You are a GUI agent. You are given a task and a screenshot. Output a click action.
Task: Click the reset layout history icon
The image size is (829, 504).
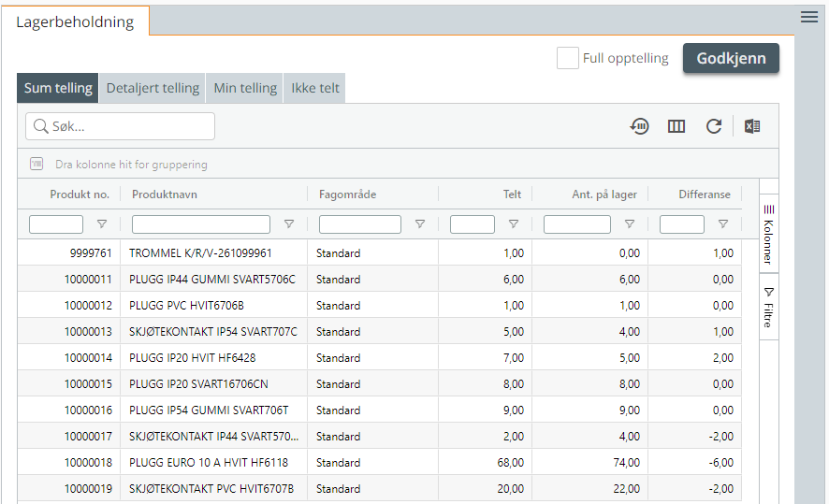pos(639,126)
